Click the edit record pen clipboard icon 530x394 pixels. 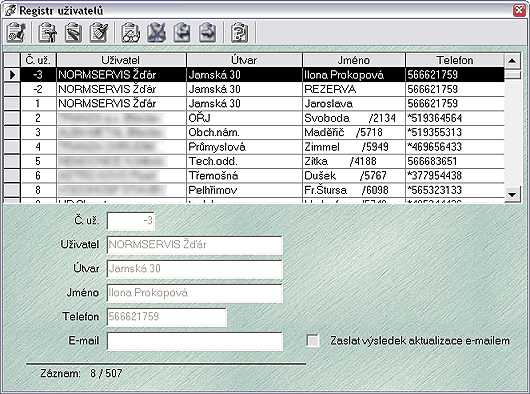[73, 32]
